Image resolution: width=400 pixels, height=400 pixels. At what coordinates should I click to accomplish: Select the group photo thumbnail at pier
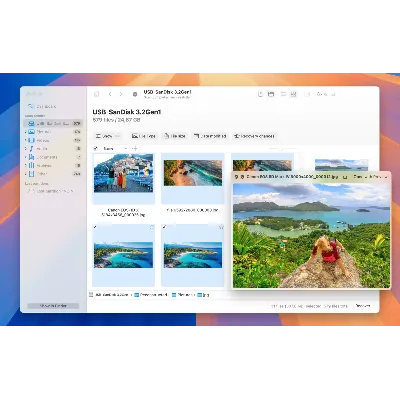[x=123, y=173]
